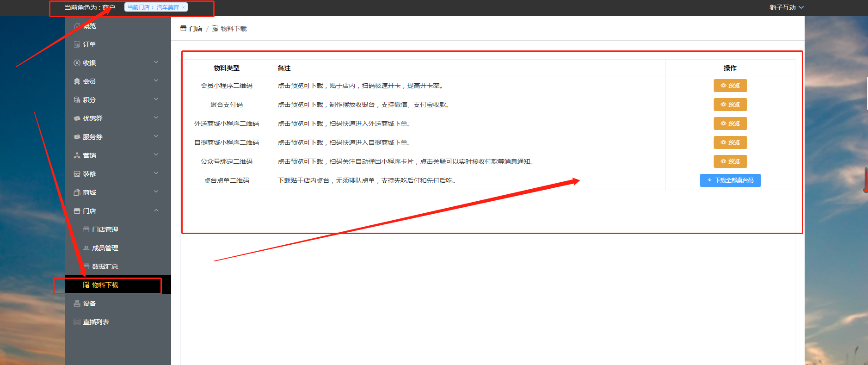Image resolution: width=868 pixels, height=365 pixels.
Task: Select 成员管理 submenu item
Action: coord(118,248)
